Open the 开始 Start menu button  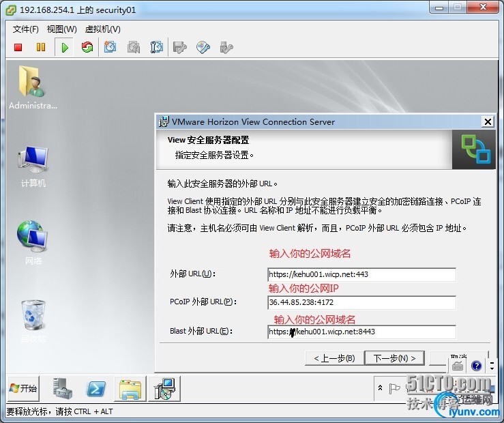[23, 389]
